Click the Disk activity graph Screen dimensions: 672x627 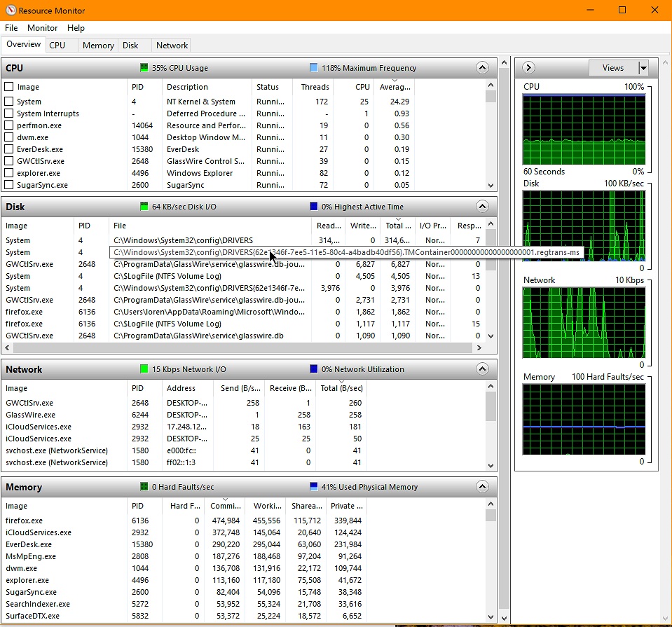[x=584, y=226]
